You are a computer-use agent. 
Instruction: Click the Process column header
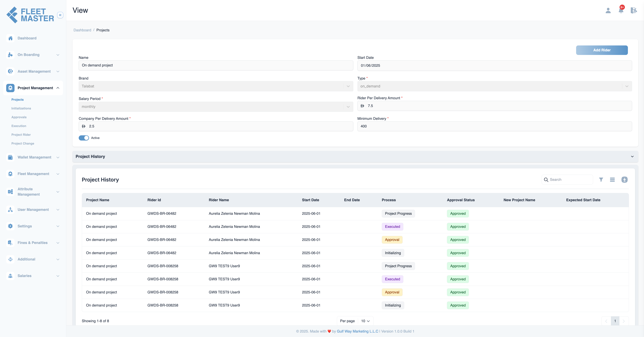tap(389, 200)
